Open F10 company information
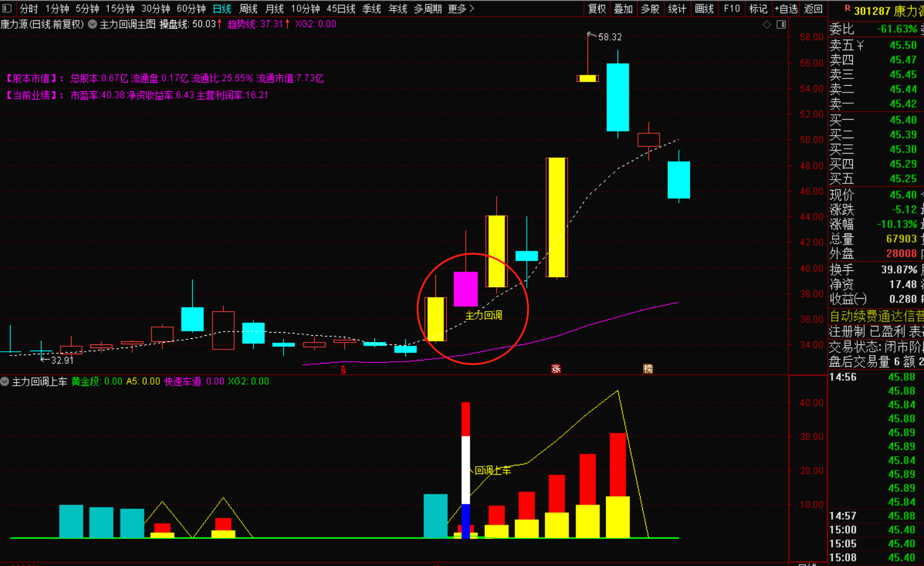 tap(731, 9)
